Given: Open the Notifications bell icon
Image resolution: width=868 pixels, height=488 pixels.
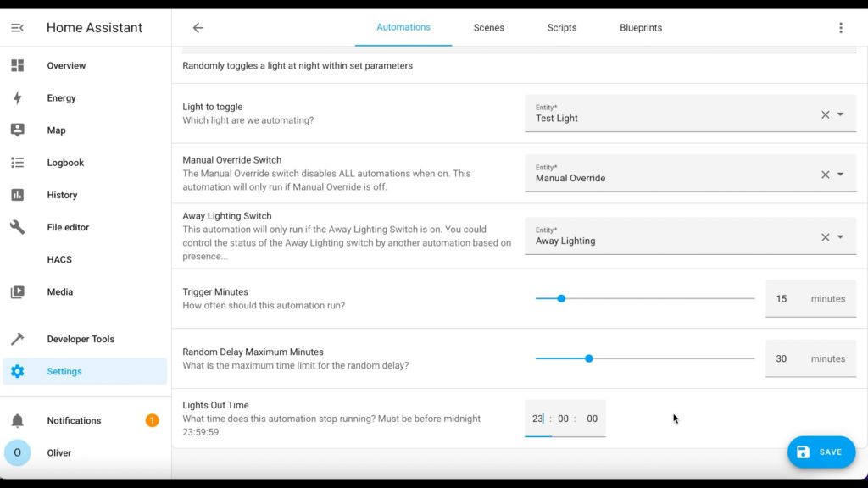Looking at the screenshot, I should tap(17, 420).
